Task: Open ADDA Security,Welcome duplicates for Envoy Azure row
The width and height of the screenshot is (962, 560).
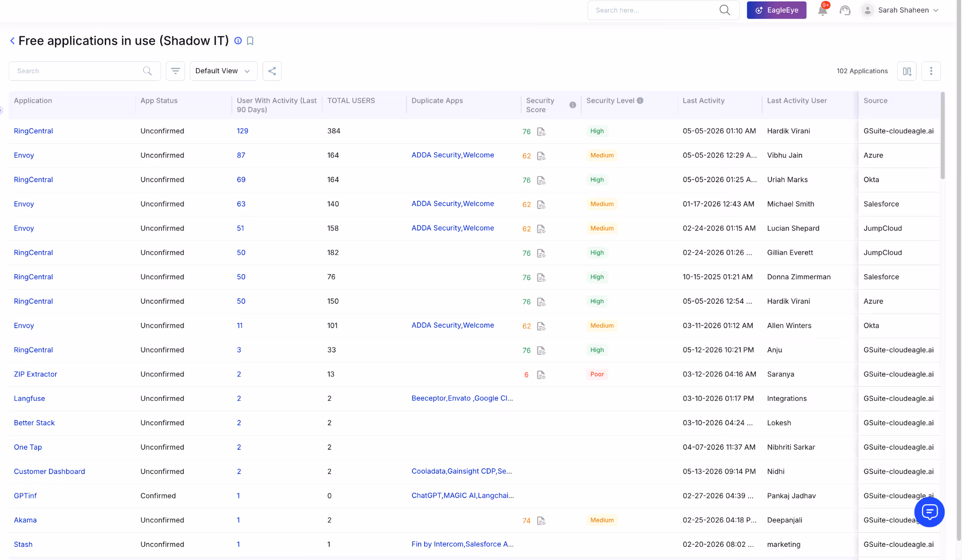Action: [x=453, y=155]
